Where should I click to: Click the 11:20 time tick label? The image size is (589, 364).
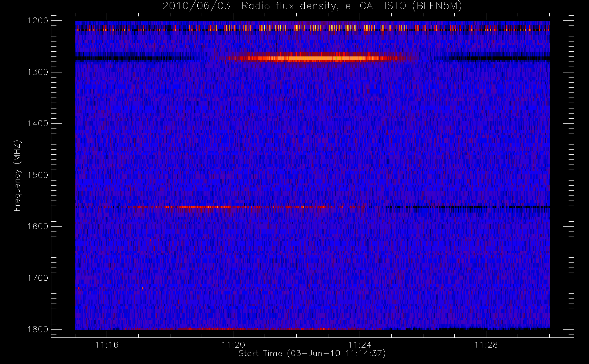[233, 345]
